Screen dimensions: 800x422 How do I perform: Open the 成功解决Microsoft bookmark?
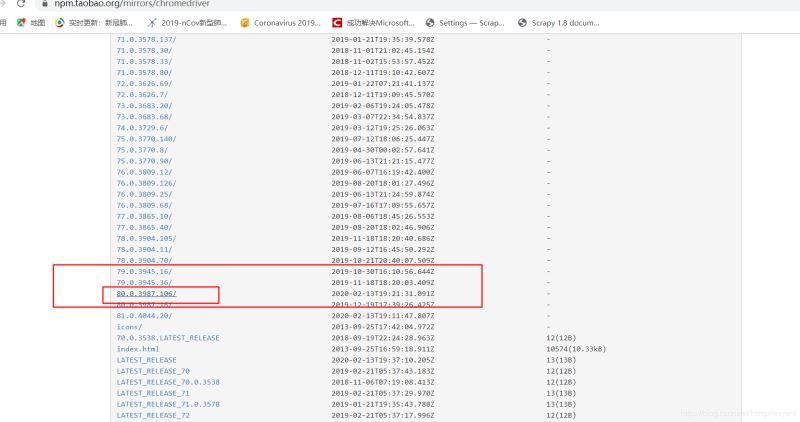coord(373,23)
